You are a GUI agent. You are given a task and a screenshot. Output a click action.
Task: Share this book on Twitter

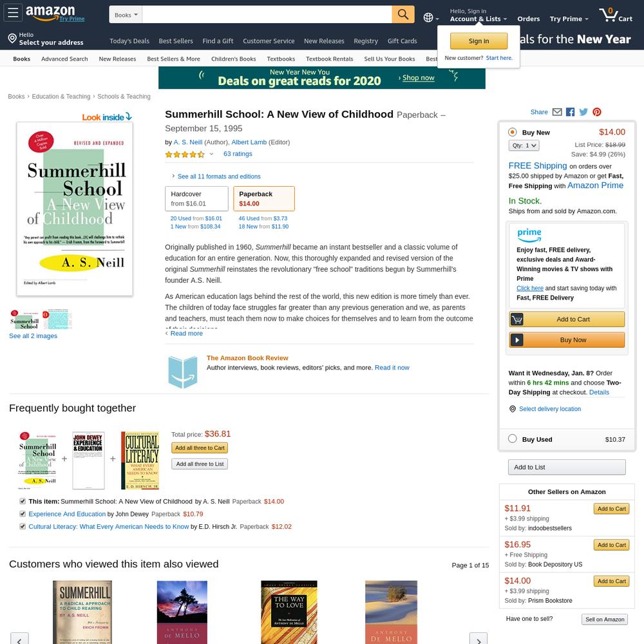point(583,112)
